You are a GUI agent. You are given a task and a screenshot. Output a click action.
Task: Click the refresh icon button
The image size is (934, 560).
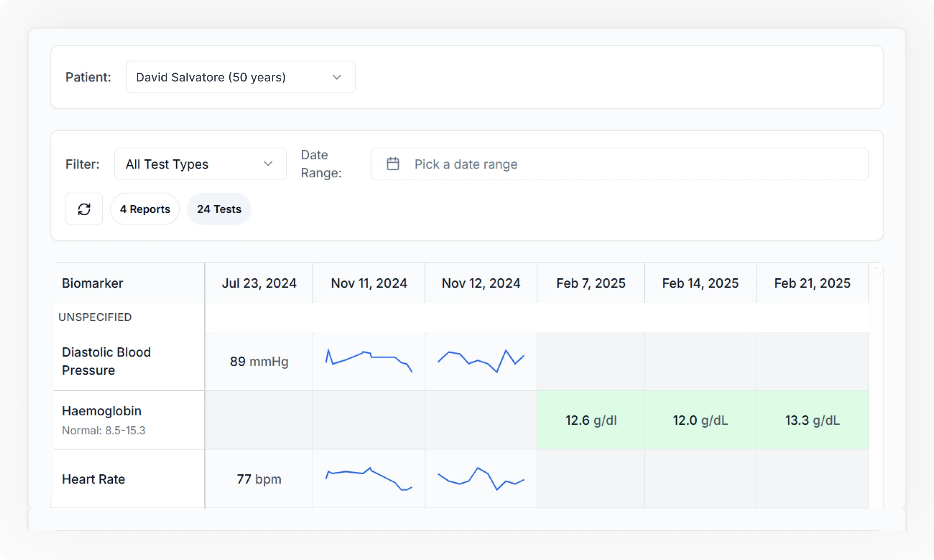tap(84, 209)
